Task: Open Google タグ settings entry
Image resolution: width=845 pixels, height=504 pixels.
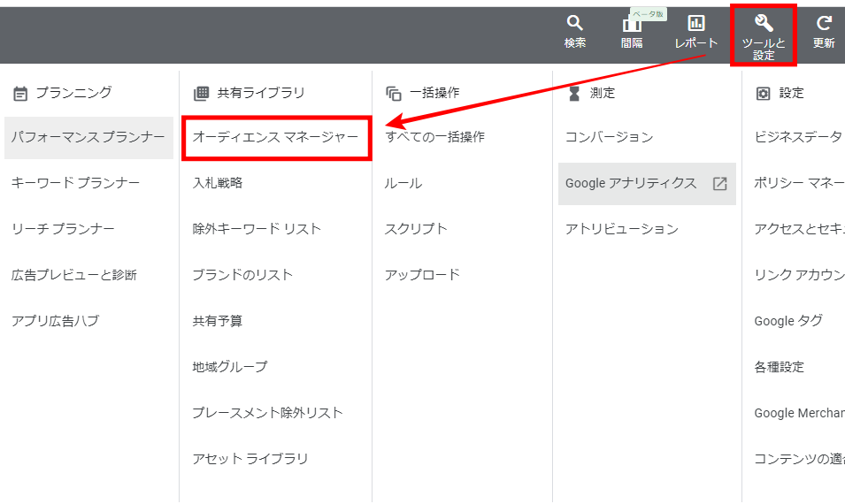Action: (787, 321)
